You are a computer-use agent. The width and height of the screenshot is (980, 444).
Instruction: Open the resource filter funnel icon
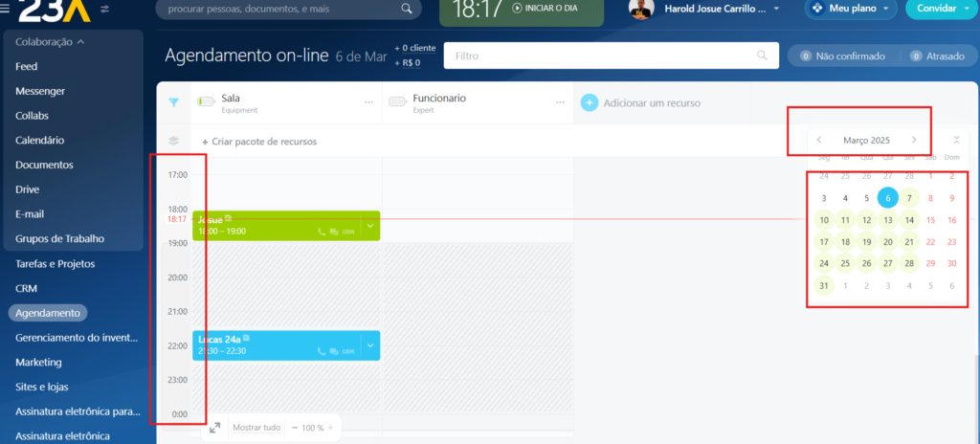173,102
